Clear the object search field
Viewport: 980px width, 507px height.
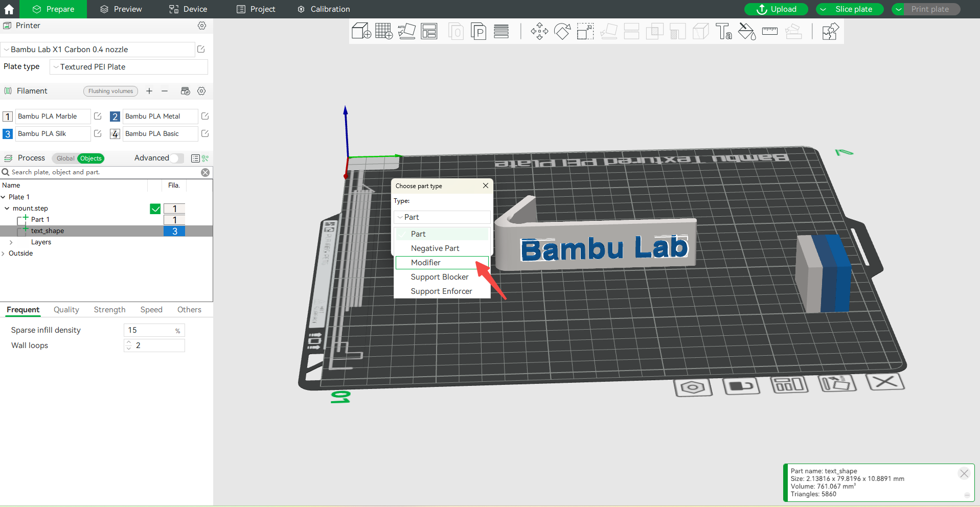(x=205, y=172)
